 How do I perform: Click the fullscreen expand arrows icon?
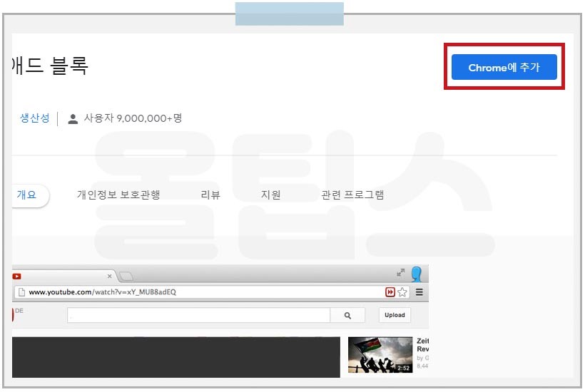[400, 273]
